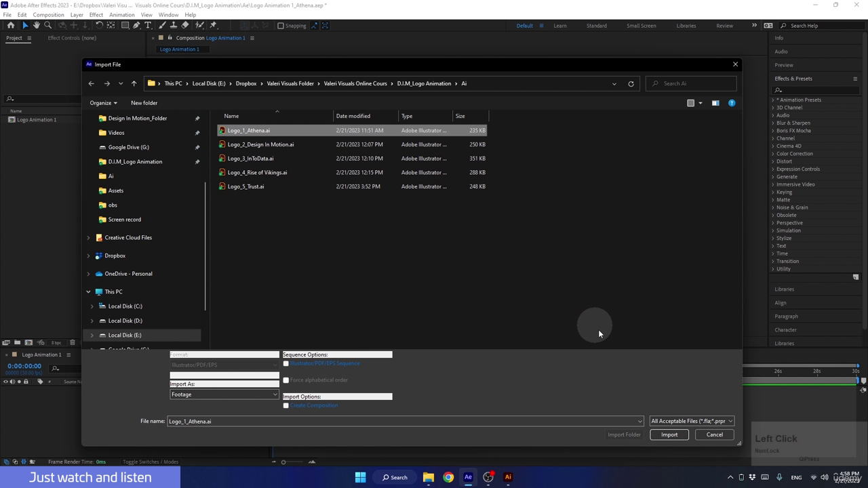Go back with the dialog's back arrow
The width and height of the screenshot is (868, 488).
(92, 83)
